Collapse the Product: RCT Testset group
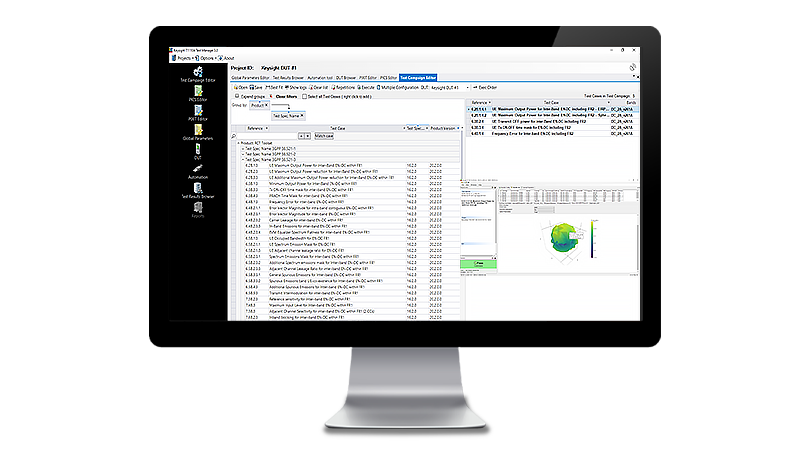Viewport: 800px width, 450px height. pyautogui.click(x=236, y=144)
